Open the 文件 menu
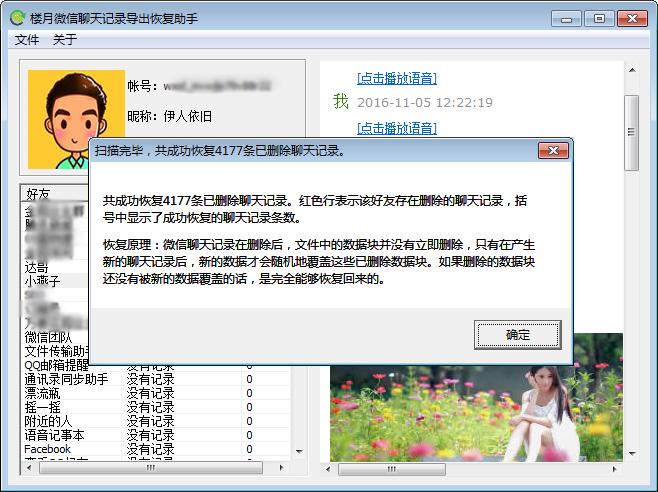Screen dimensions: 658x492 pos(27,39)
